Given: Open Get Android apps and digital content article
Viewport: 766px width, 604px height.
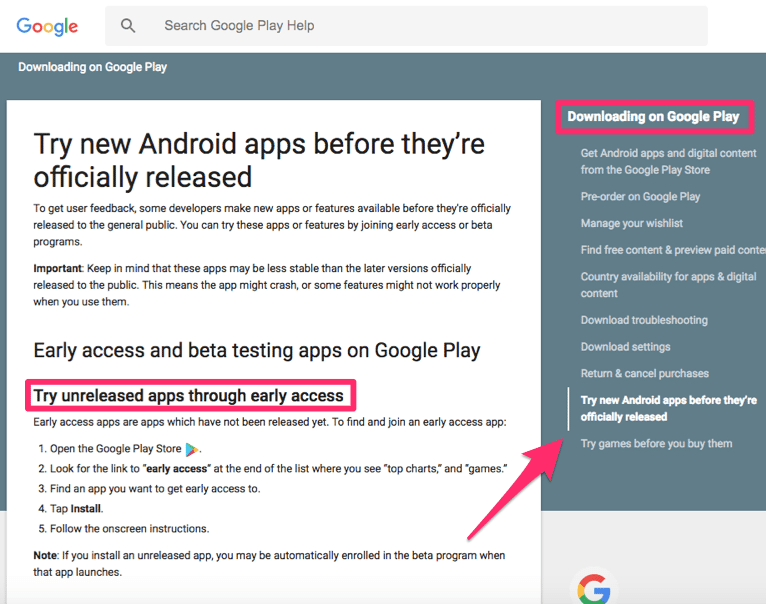Looking at the screenshot, I should (x=668, y=161).
